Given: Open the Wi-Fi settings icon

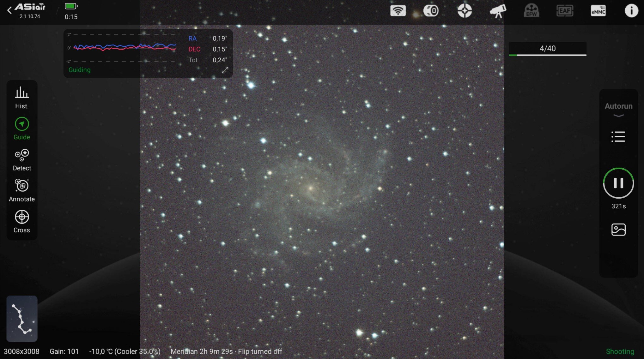Looking at the screenshot, I should (398, 11).
